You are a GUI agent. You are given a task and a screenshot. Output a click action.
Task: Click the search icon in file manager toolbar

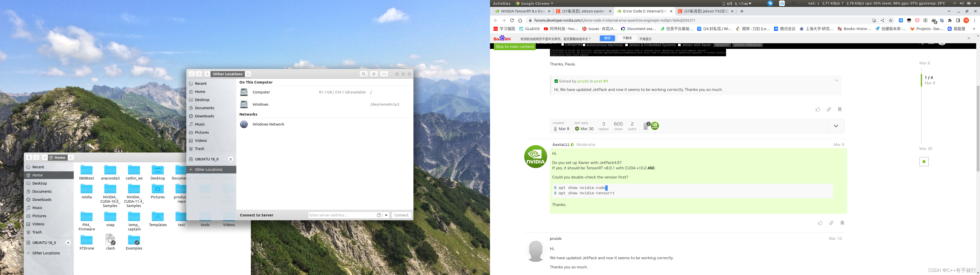coord(364,74)
